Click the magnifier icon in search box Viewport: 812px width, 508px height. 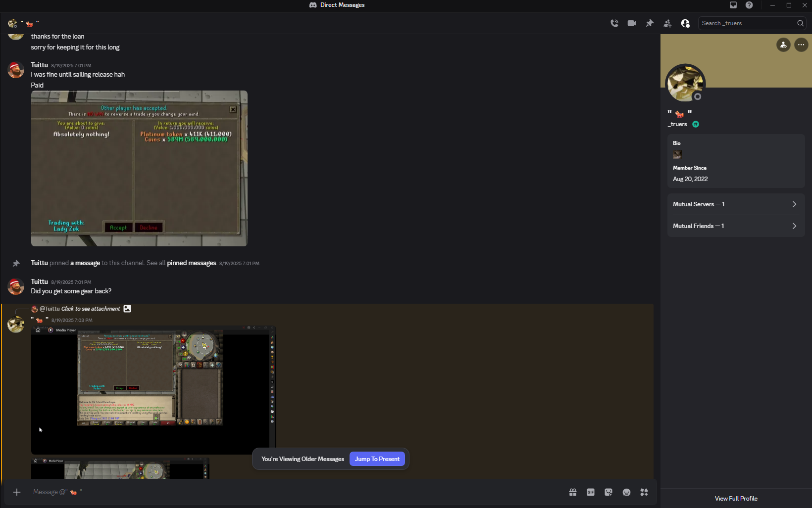[x=800, y=23]
